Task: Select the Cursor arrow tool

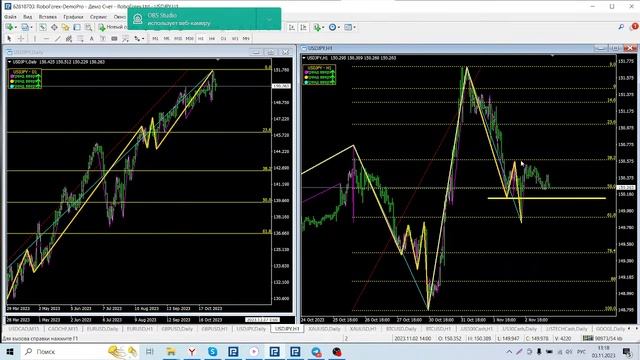Action: pos(9,38)
